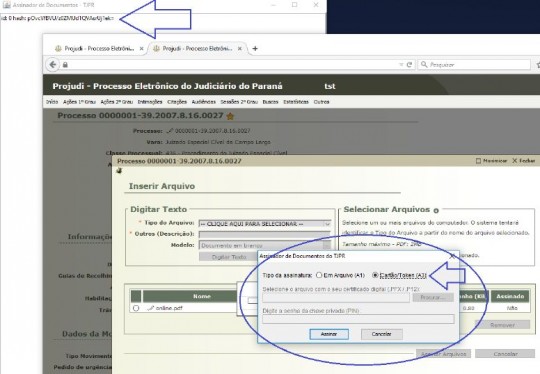
Task: Click the online.pdf file name
Action: pos(169,308)
